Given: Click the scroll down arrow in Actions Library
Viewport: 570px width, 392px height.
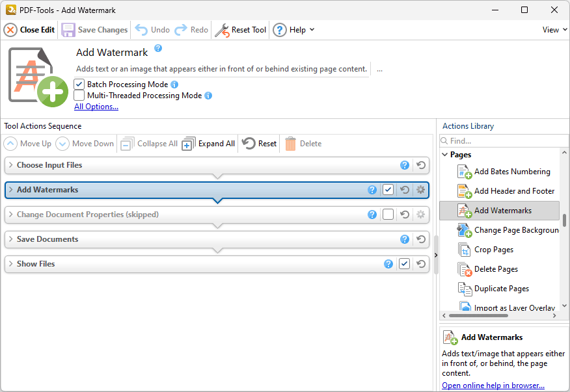Looking at the screenshot, I should click(x=565, y=306).
